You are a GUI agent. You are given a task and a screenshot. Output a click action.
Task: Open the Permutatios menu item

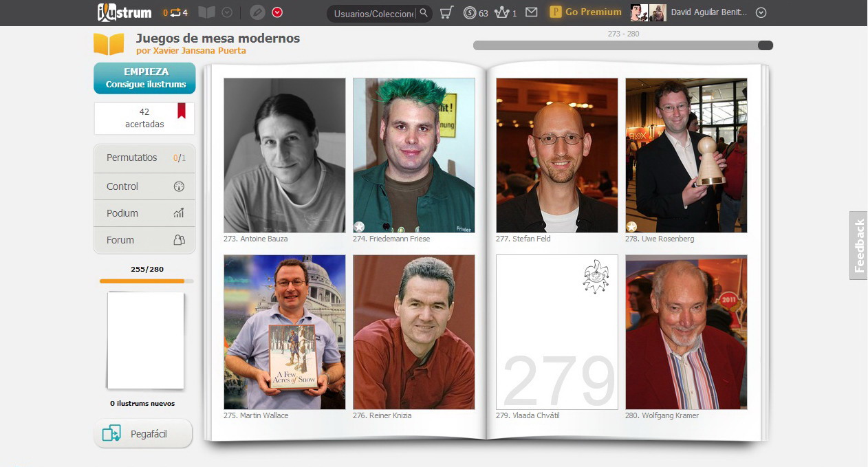144,158
